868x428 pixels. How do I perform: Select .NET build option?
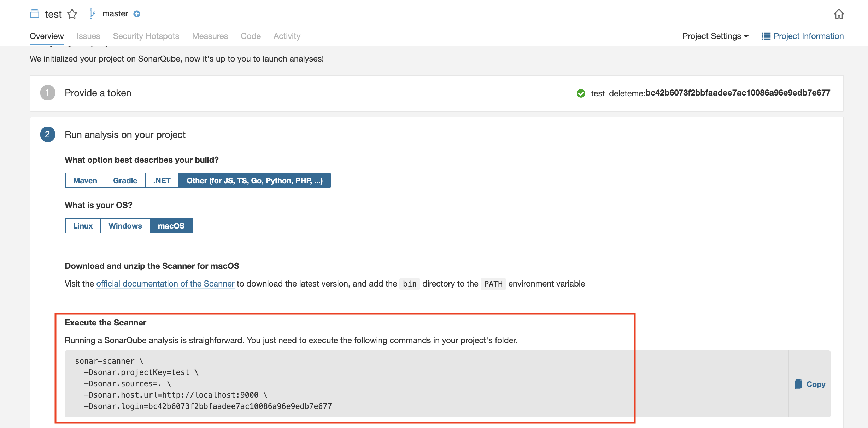[x=162, y=180]
